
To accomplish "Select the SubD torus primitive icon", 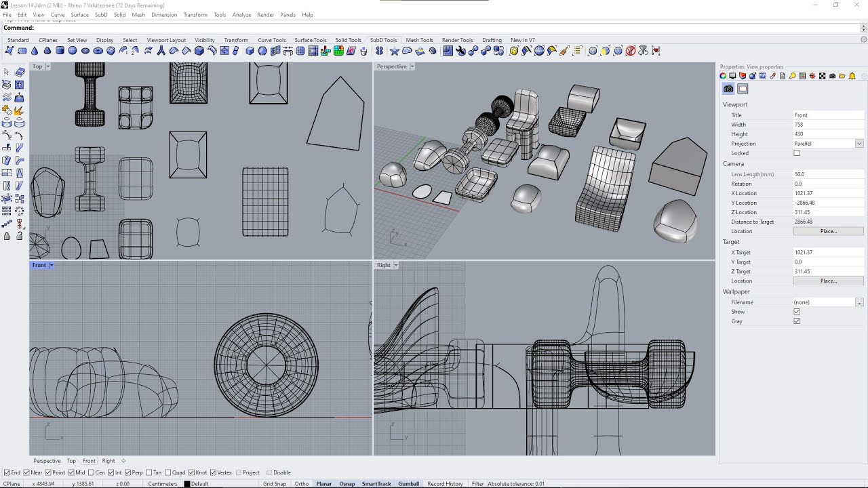I will click(x=98, y=51).
